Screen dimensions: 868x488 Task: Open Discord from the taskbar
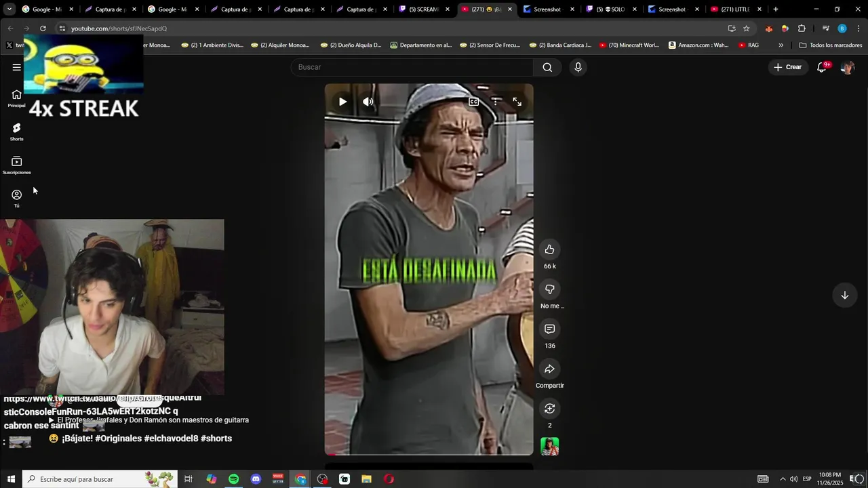(256, 479)
